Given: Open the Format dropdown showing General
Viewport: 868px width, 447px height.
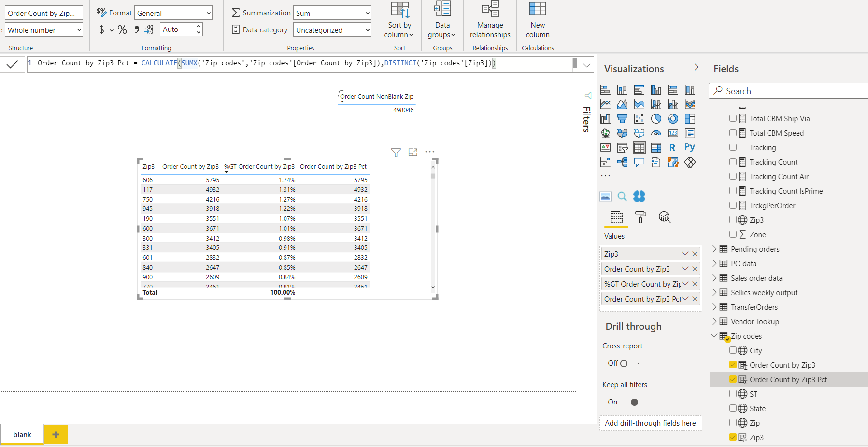Looking at the screenshot, I should click(173, 13).
